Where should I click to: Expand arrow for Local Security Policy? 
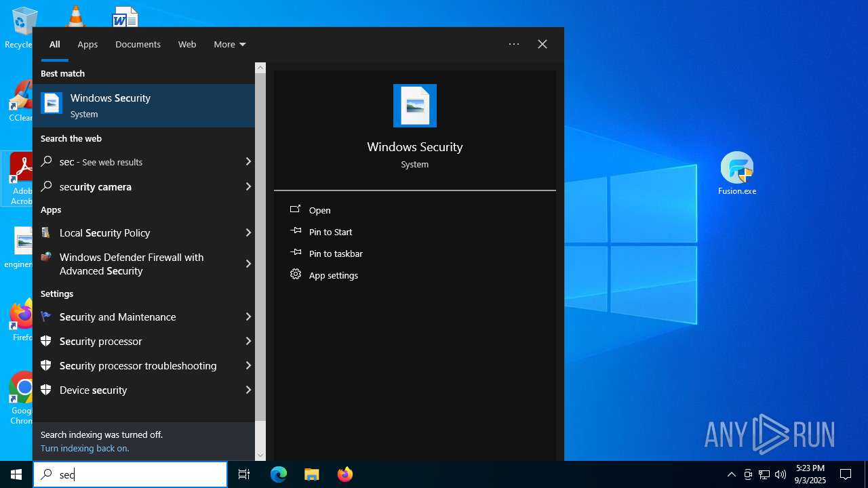click(x=248, y=232)
